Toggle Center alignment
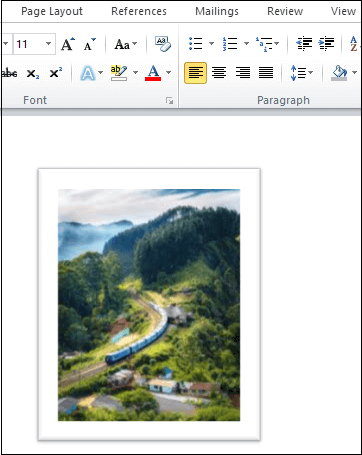 pyautogui.click(x=219, y=73)
